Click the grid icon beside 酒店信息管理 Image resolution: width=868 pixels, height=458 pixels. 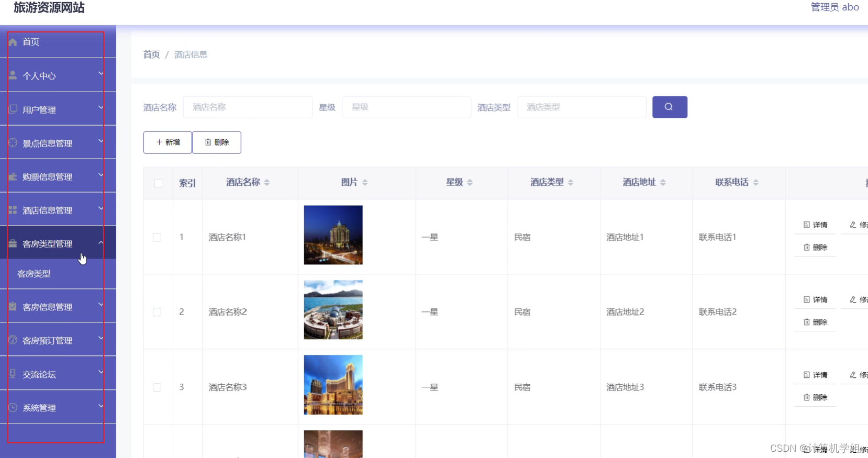[x=13, y=210]
